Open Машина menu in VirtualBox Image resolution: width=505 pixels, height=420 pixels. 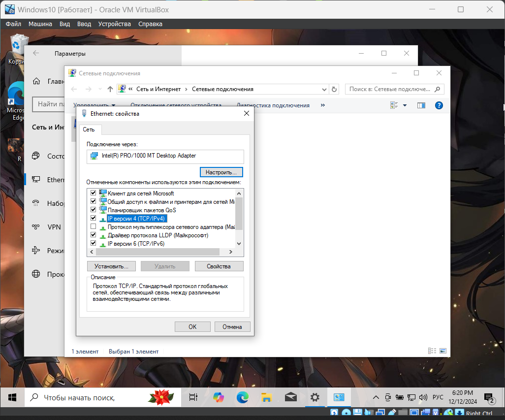tap(40, 24)
